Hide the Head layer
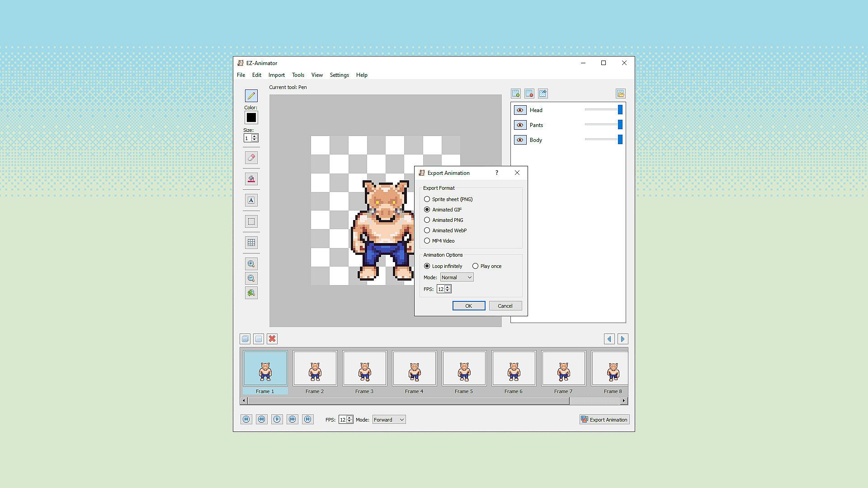Image resolution: width=868 pixels, height=488 pixels. point(520,110)
